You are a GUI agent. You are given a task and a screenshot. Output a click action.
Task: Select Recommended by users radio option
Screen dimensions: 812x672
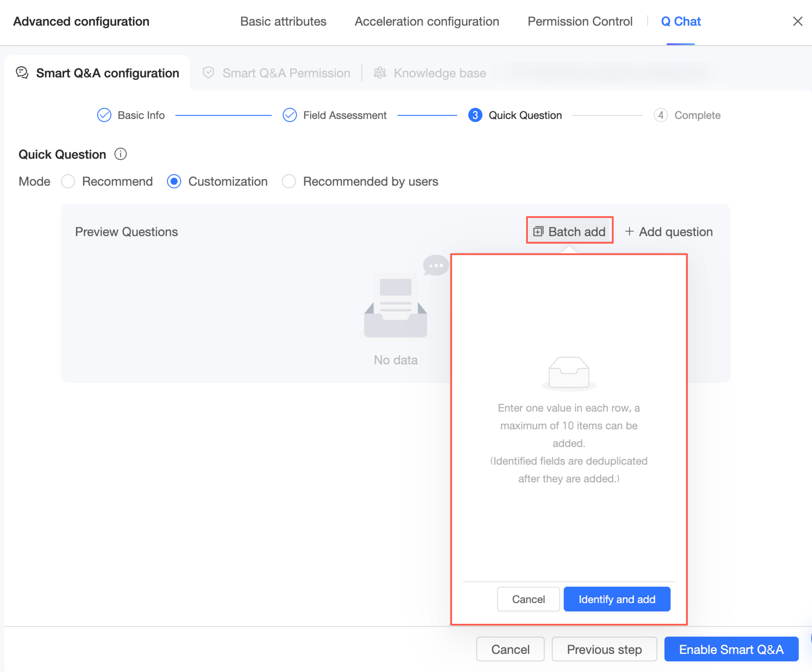289,181
